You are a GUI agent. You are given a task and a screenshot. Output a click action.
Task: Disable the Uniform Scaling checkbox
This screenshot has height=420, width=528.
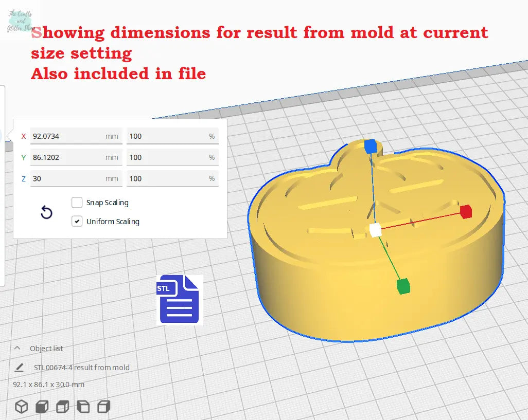[x=77, y=222]
